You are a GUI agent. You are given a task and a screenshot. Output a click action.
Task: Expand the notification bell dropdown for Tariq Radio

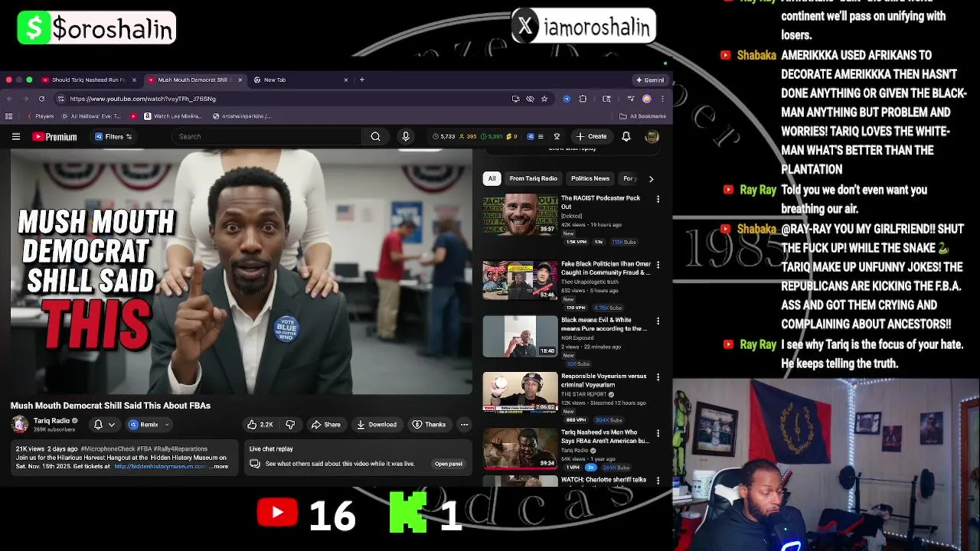(x=112, y=424)
